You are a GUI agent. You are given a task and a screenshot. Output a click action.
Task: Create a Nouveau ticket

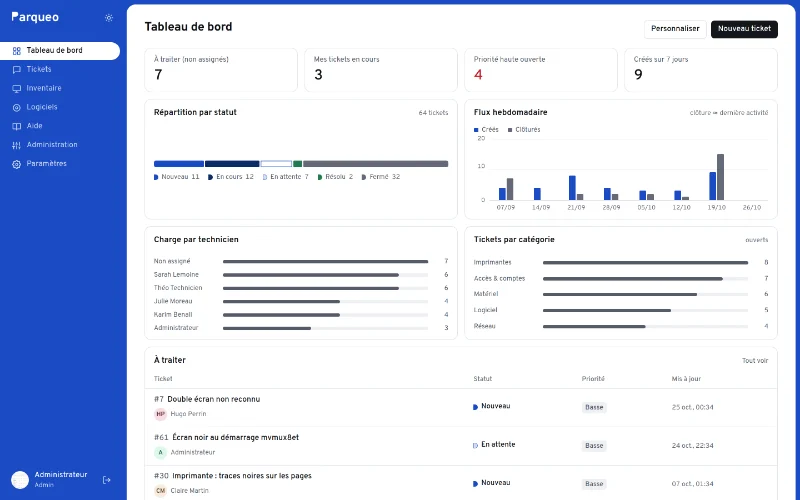pos(744,29)
